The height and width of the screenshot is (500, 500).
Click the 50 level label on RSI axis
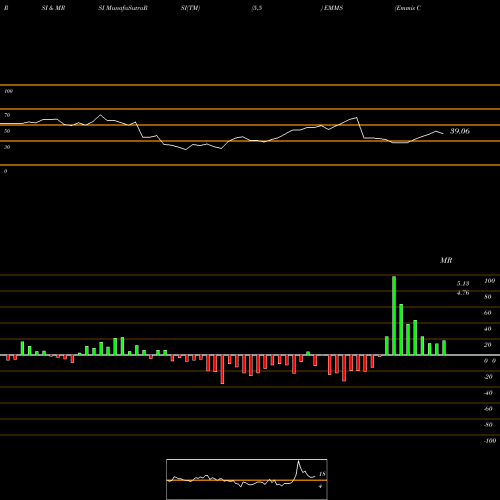coord(7,131)
